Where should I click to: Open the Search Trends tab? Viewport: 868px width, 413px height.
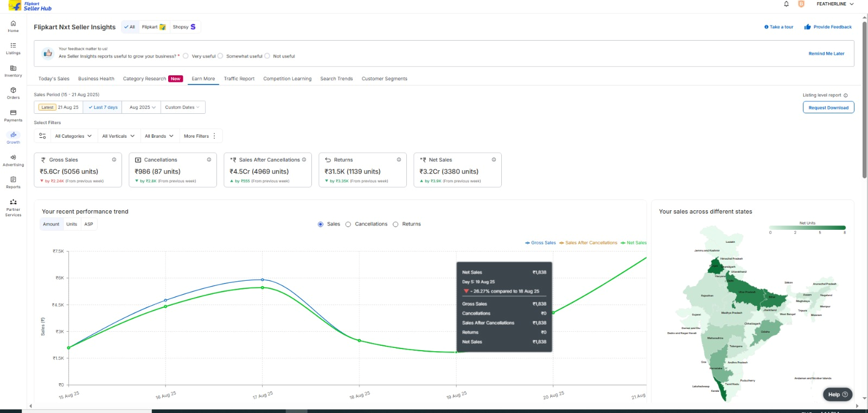point(336,79)
